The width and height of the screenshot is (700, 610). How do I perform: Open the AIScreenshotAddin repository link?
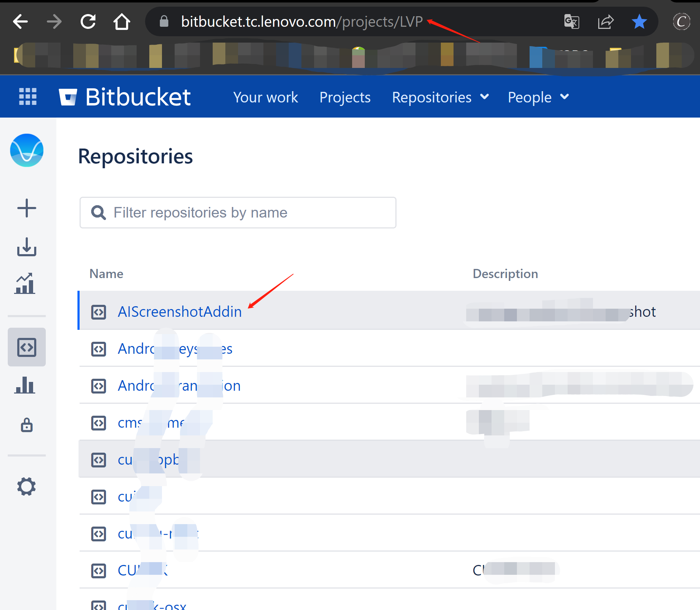[180, 312]
